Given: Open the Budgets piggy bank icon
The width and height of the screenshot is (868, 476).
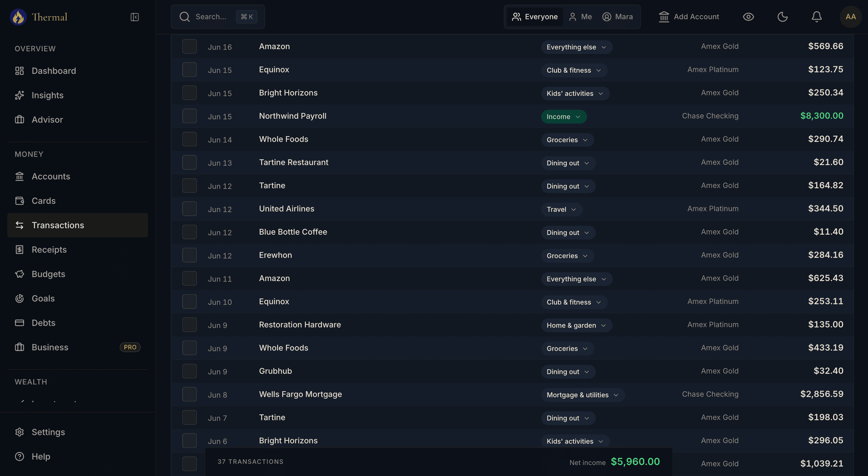Looking at the screenshot, I should (20, 274).
